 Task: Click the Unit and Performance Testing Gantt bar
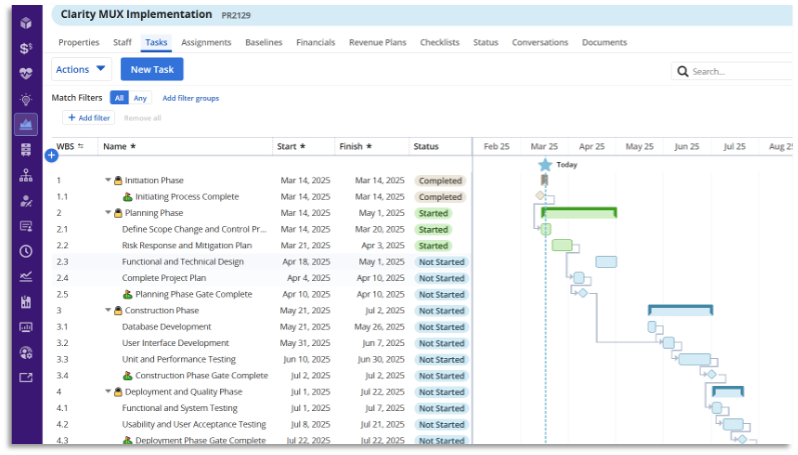pyautogui.click(x=695, y=359)
